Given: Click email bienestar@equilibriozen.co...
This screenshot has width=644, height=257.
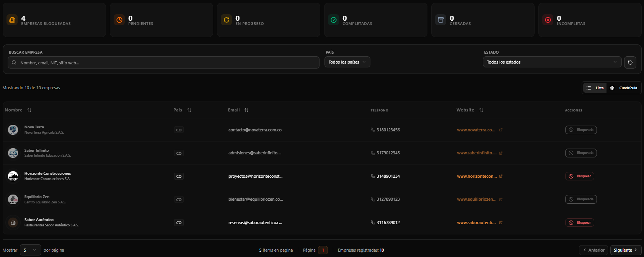Looking at the screenshot, I should pos(256,199).
